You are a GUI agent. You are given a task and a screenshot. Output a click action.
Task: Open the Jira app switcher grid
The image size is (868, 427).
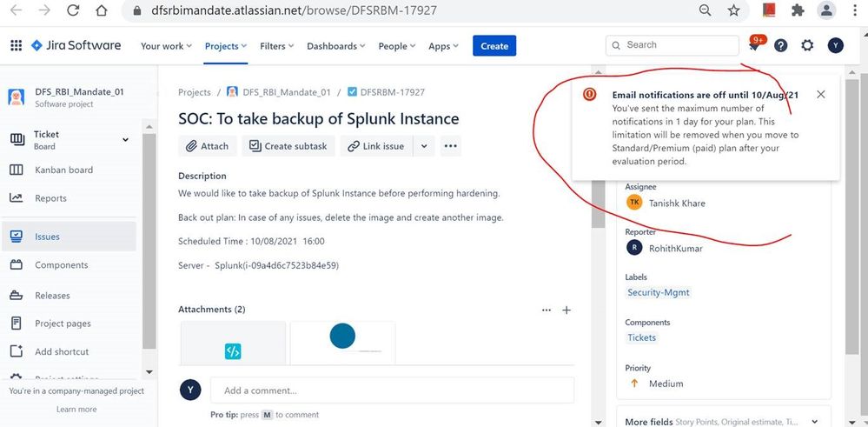16,46
